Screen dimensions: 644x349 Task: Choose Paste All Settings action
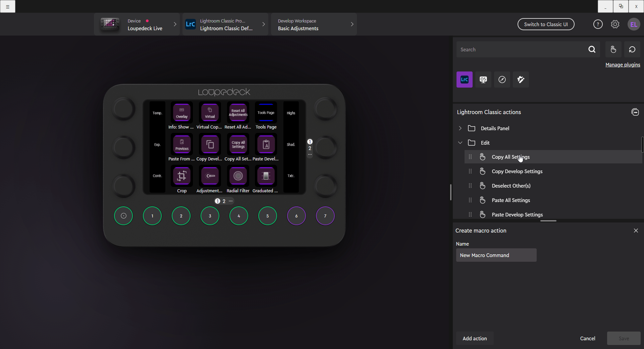[x=511, y=200]
